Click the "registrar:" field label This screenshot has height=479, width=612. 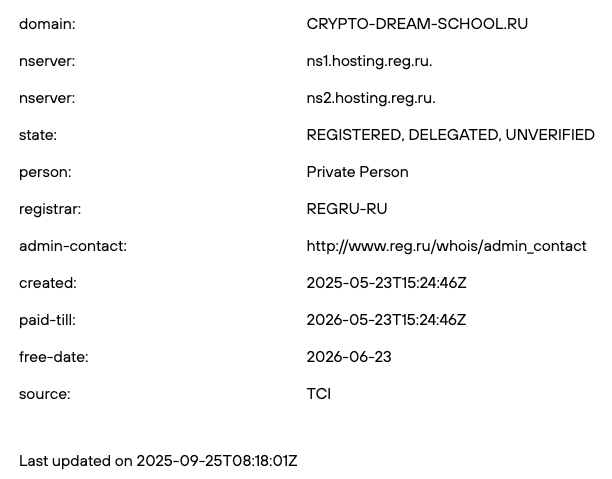point(50,209)
